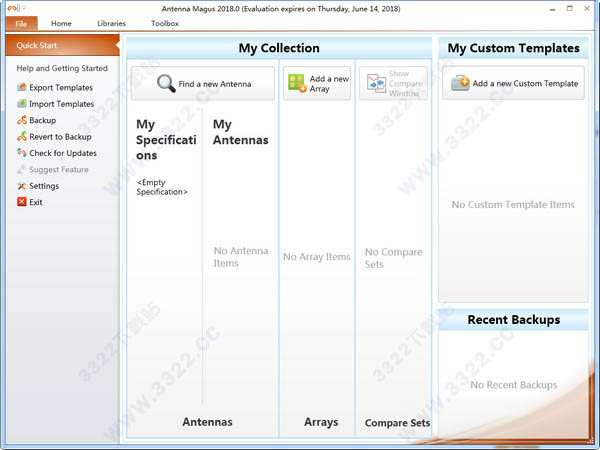600x450 pixels.
Task: Click the No Array Items text
Action: tap(317, 257)
